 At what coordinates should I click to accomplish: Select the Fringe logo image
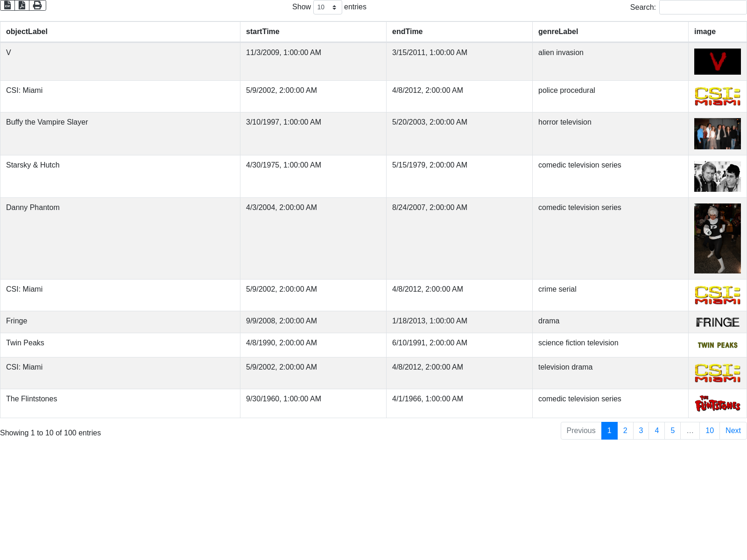pyautogui.click(x=717, y=322)
